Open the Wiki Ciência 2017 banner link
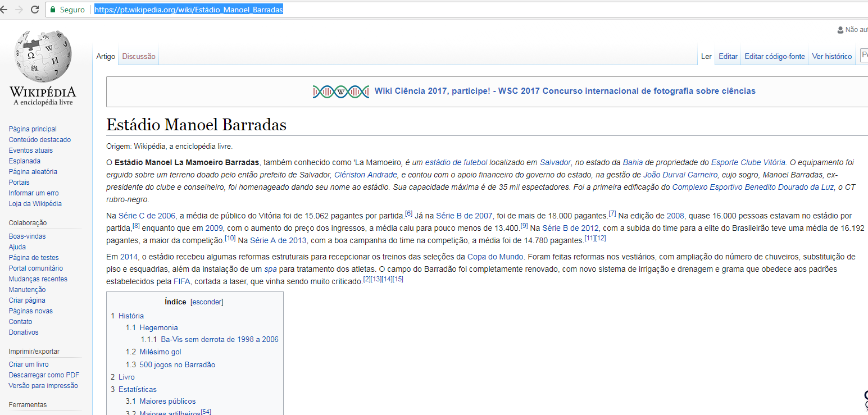Image resolution: width=868 pixels, height=415 pixels. pos(565,91)
